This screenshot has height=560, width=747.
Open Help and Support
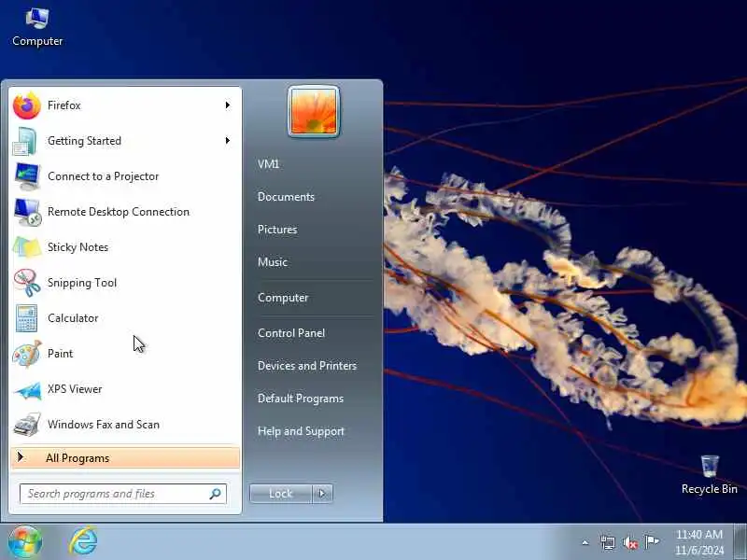301,431
